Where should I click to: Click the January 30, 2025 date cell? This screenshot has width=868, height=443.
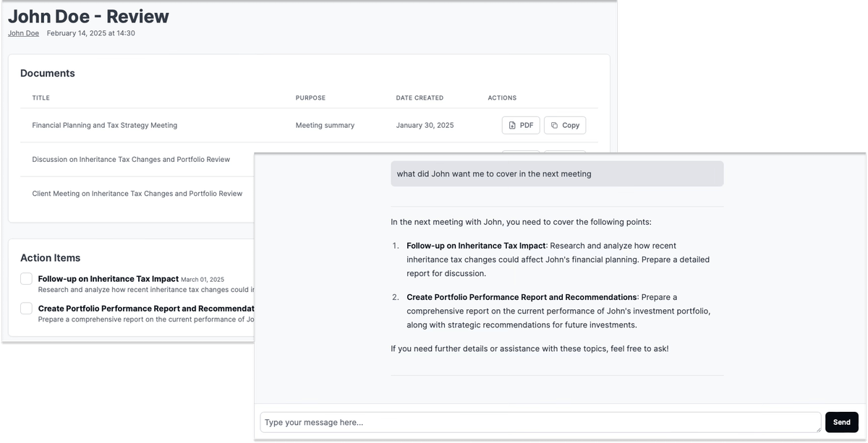[425, 125]
